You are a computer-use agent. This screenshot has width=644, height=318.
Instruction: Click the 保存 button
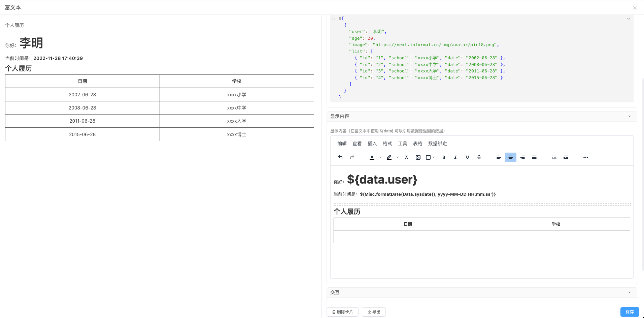click(630, 312)
